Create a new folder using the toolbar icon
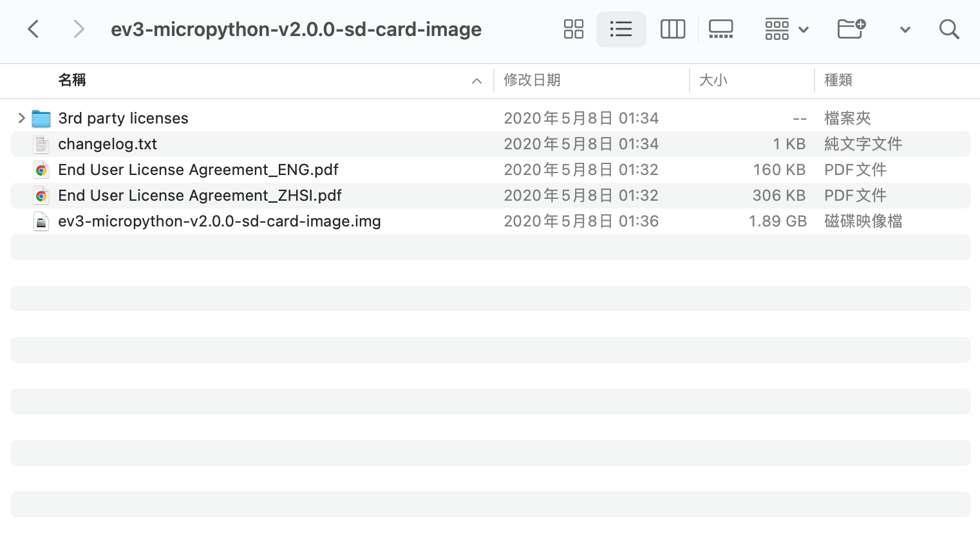The height and width of the screenshot is (534, 980). pos(850,29)
